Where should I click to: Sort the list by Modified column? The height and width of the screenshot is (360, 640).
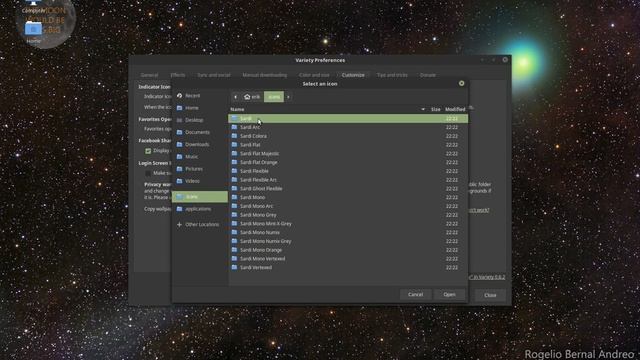tap(455, 109)
